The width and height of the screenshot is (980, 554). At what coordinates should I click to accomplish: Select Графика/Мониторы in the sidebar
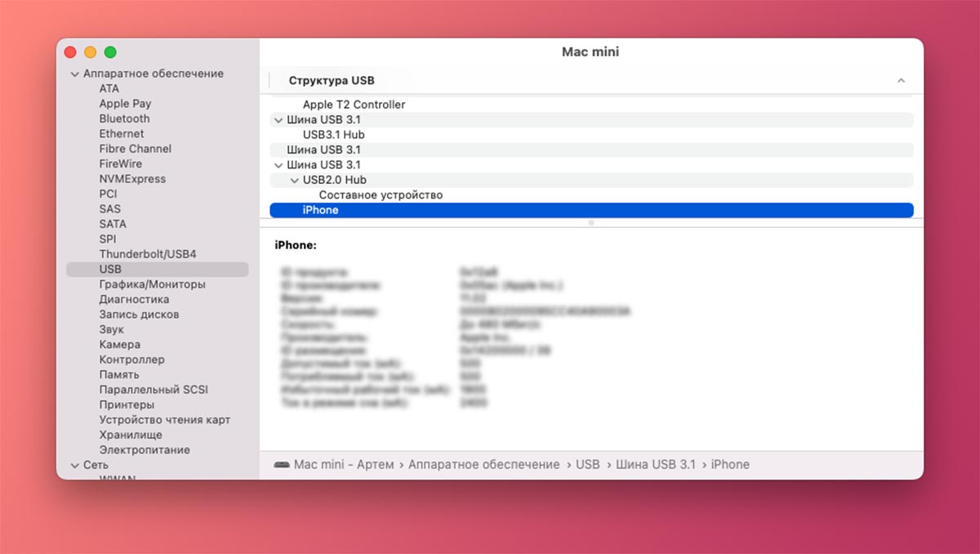click(152, 284)
